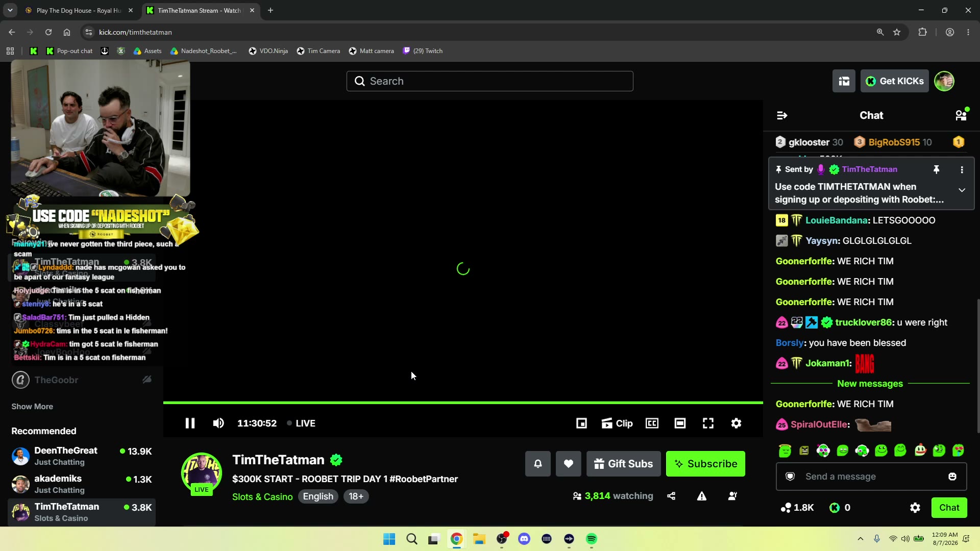Open chat settings gear

915,508
